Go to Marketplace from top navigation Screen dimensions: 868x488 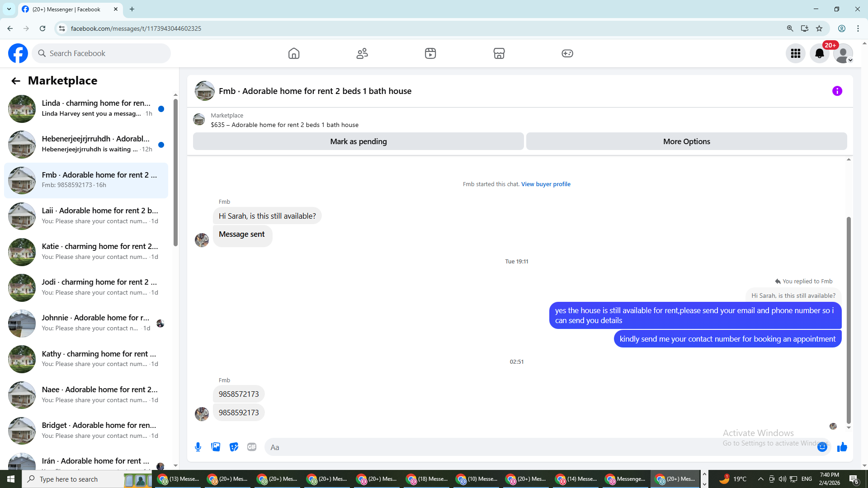pos(499,53)
